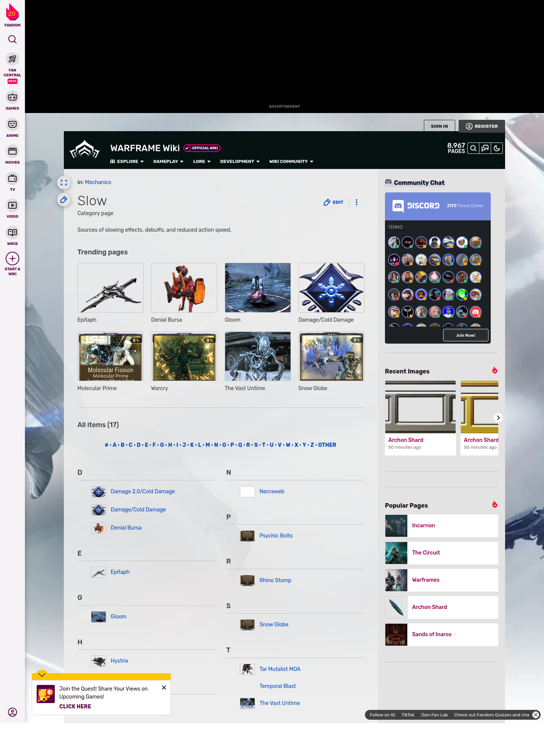Open the Denial Bursa trending thumbnail

[184, 288]
